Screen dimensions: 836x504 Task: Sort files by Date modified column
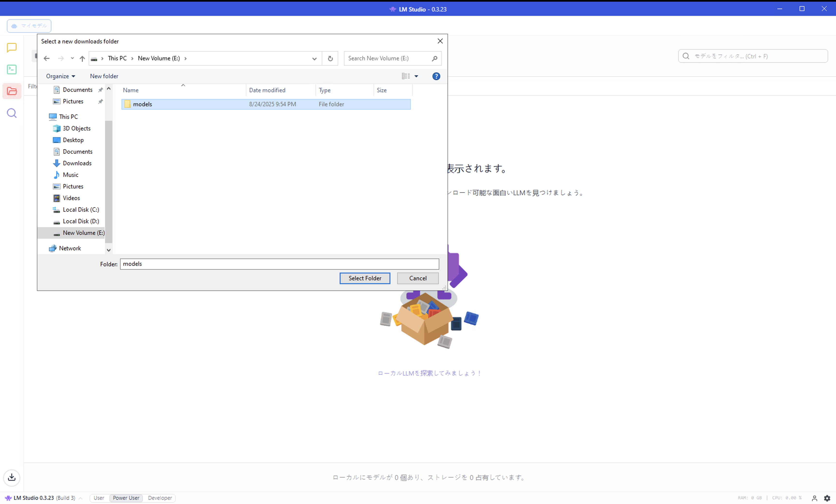[267, 90]
